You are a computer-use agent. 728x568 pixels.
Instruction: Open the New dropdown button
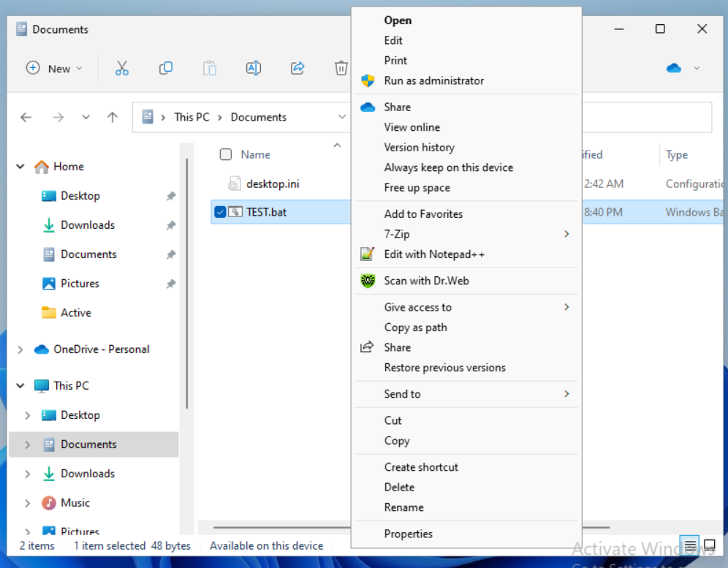(54, 68)
